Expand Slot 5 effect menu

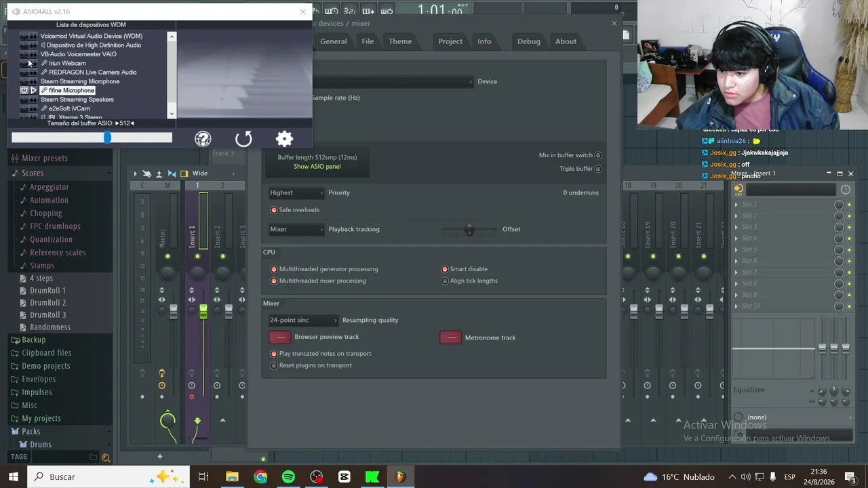pos(736,249)
